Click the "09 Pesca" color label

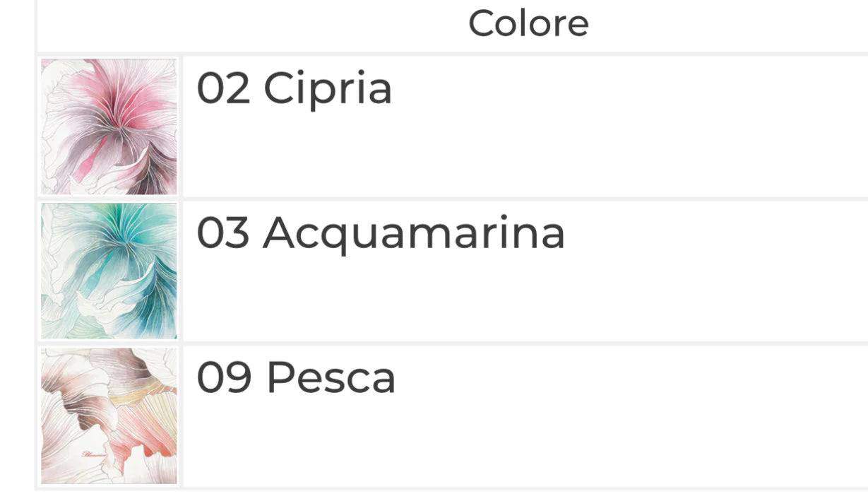coord(296,377)
